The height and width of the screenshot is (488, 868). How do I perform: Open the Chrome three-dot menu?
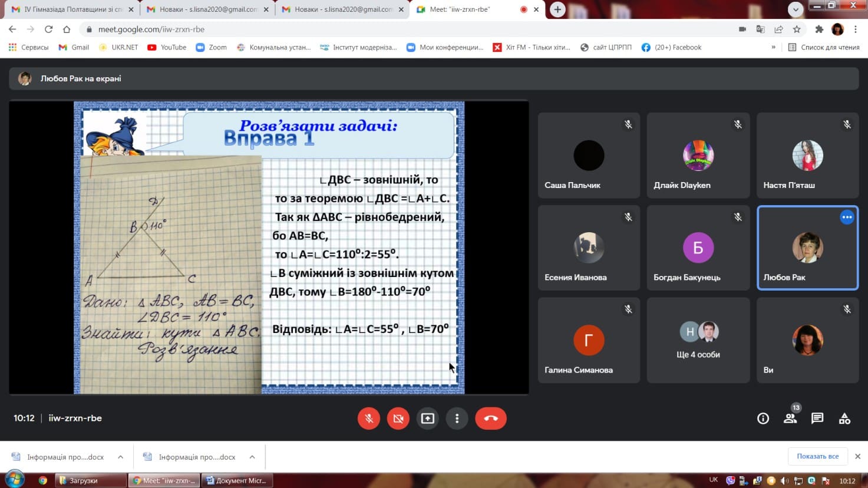click(x=856, y=29)
